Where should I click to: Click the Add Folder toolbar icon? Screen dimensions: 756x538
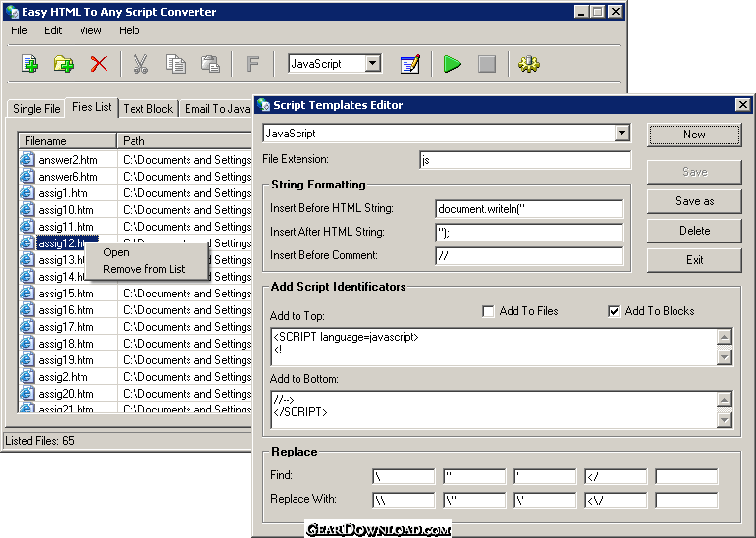[x=63, y=64]
